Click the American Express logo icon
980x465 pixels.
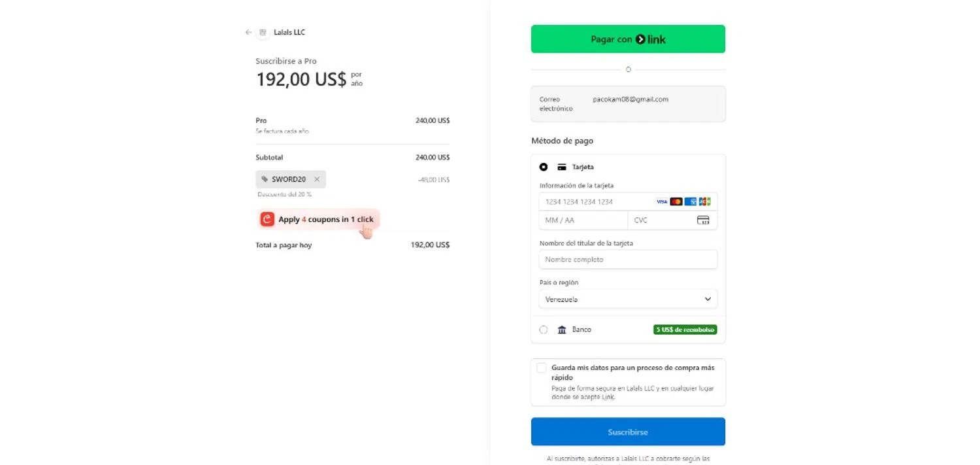coord(691,201)
